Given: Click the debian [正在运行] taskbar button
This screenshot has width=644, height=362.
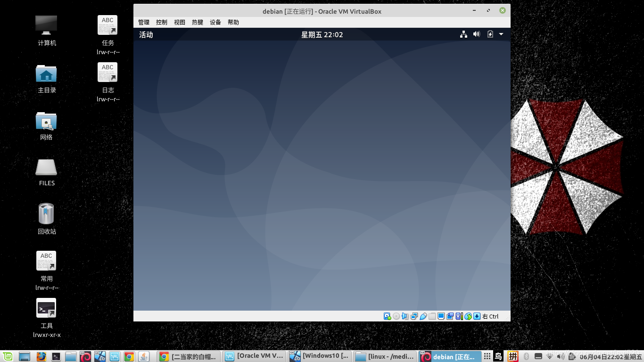Looking at the screenshot, I should pos(451,356).
